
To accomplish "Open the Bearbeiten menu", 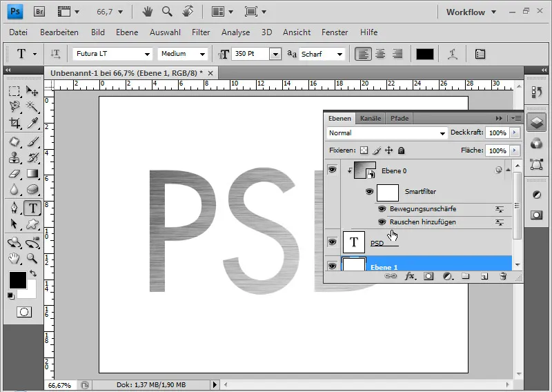I will (x=59, y=32).
